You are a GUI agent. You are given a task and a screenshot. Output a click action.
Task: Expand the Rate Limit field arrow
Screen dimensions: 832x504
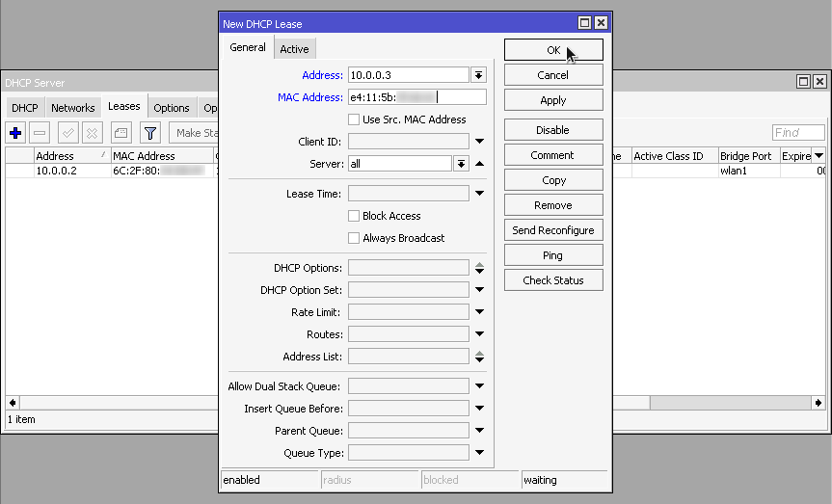click(479, 312)
